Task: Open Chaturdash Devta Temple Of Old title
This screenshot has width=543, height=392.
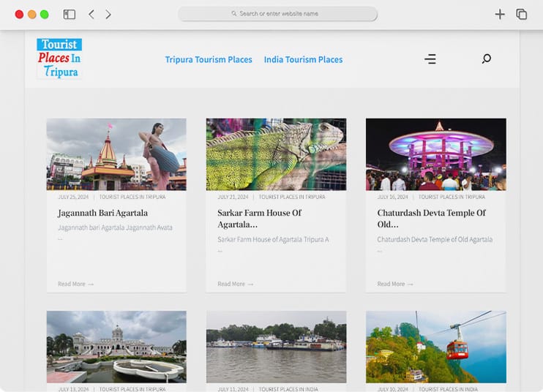Action: [x=432, y=219]
